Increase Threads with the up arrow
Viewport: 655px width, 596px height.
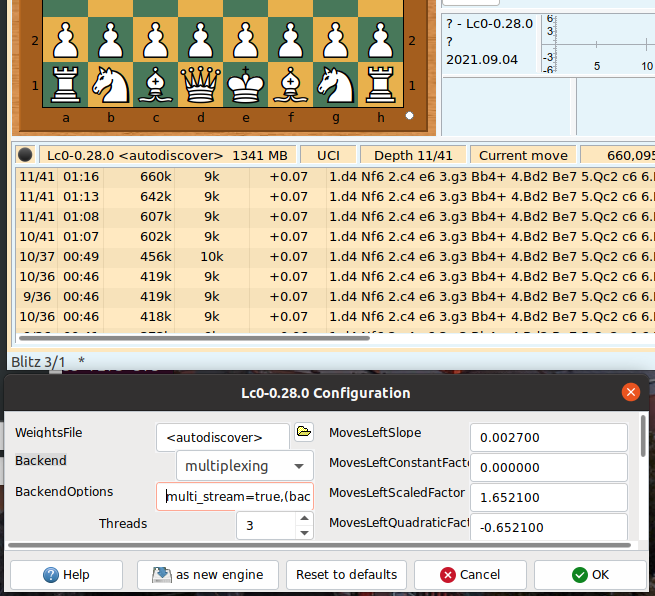coord(304,518)
